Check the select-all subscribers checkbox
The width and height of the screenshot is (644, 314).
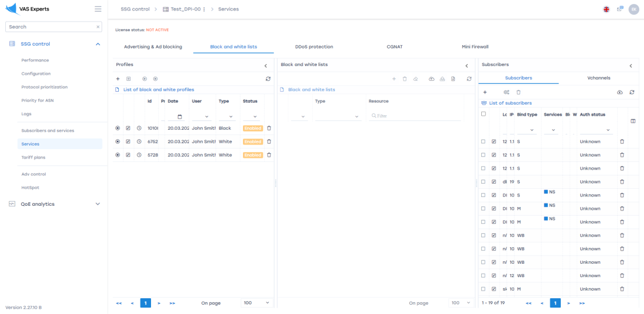484,114
